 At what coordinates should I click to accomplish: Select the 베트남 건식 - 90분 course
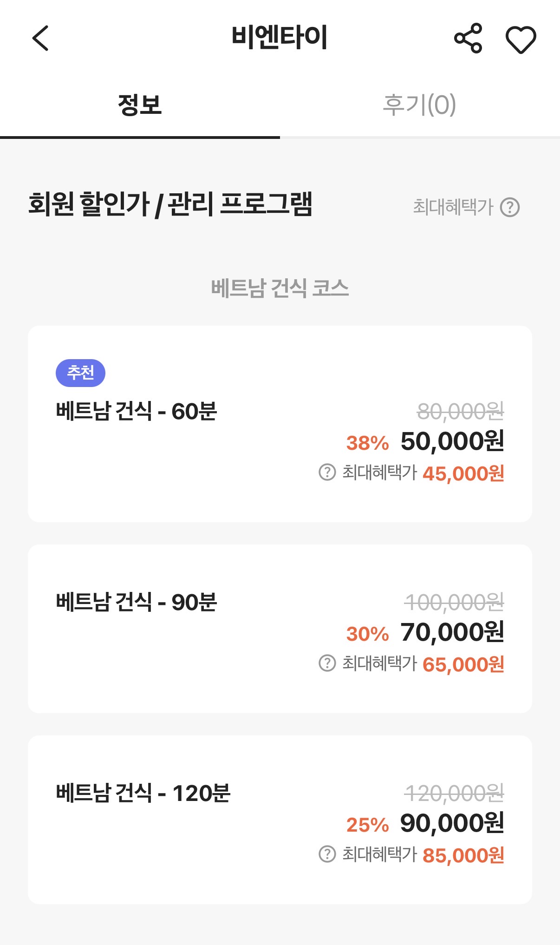[x=136, y=603]
